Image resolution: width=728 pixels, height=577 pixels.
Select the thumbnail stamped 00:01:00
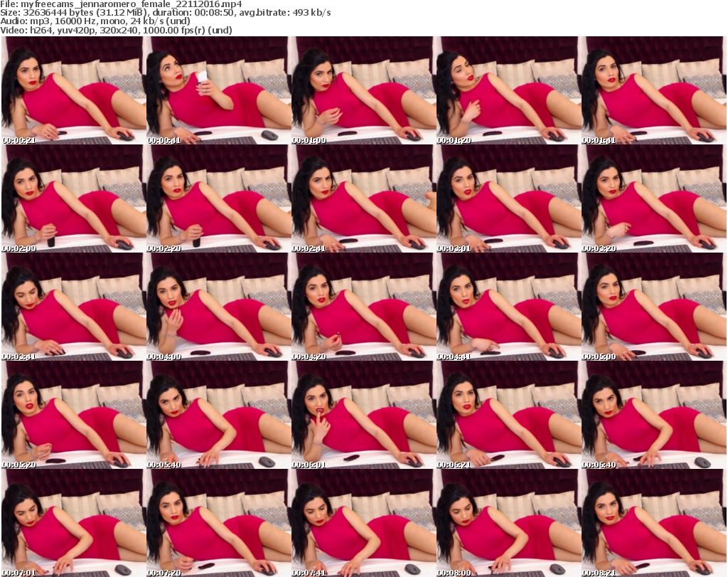point(363,90)
